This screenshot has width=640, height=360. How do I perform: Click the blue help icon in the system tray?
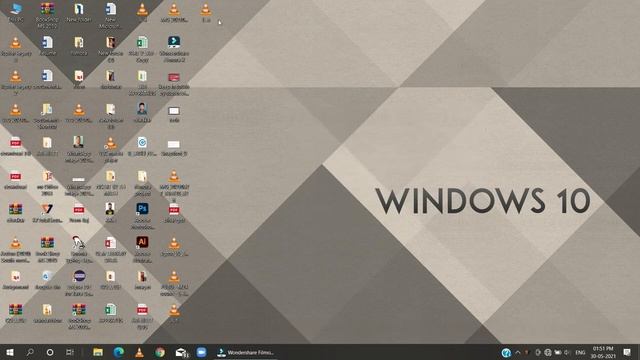tap(506, 353)
